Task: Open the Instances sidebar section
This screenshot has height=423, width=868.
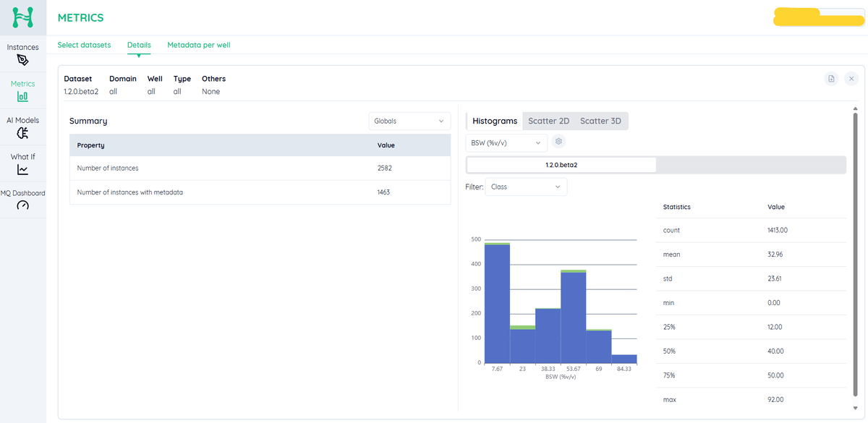Action: [23, 54]
